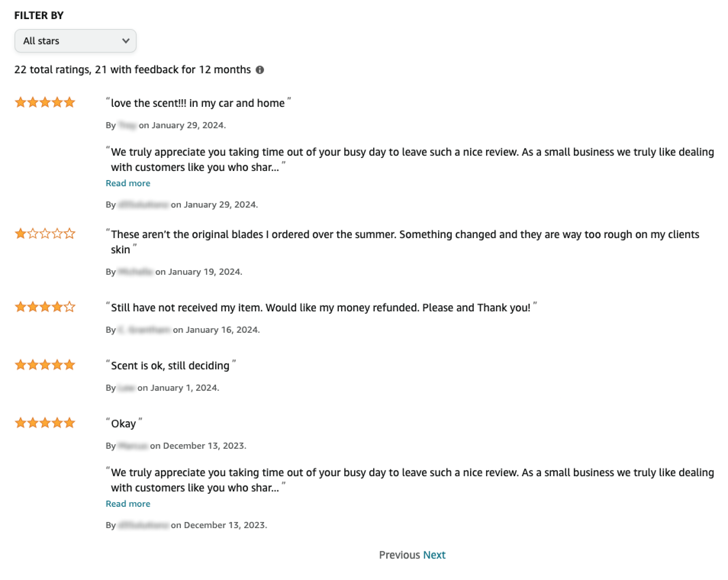
Task: Go to the Next page of feedback
Action: [434, 555]
